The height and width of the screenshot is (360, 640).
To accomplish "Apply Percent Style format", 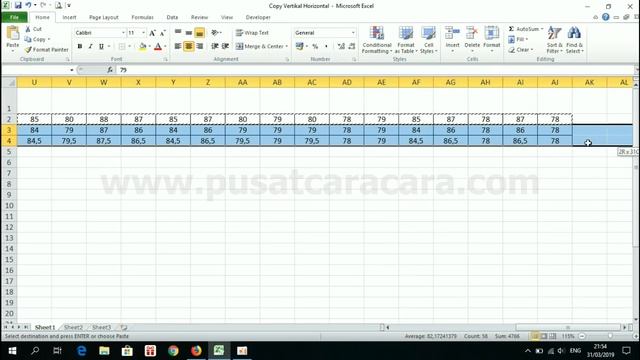I will click(x=315, y=47).
